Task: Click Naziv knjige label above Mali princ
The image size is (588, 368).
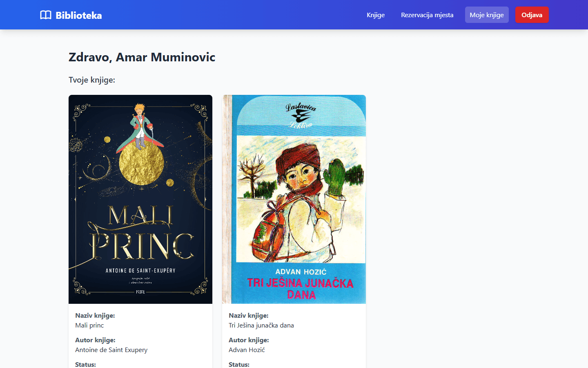Action: [95, 316]
